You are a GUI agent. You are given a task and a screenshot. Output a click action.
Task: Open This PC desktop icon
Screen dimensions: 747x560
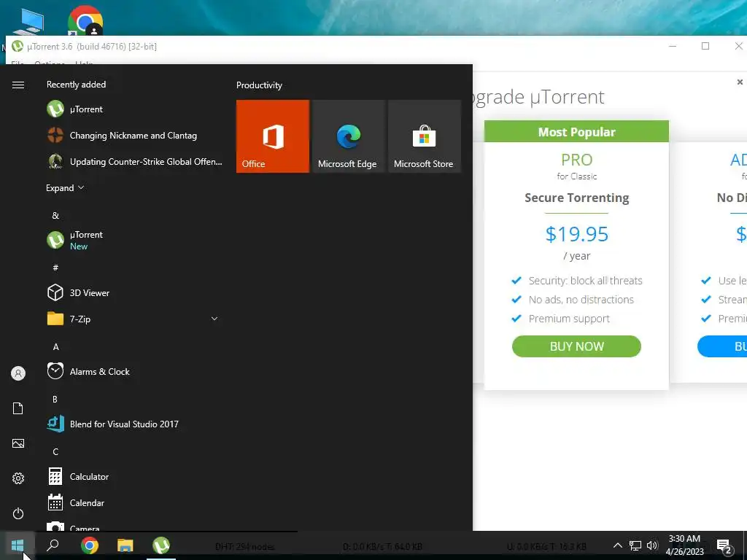coord(28,22)
